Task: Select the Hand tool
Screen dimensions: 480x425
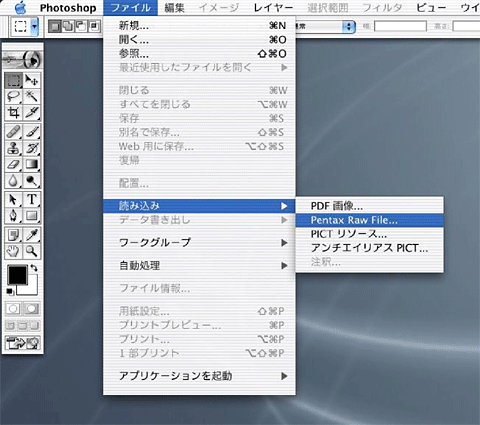Action: click(x=13, y=251)
